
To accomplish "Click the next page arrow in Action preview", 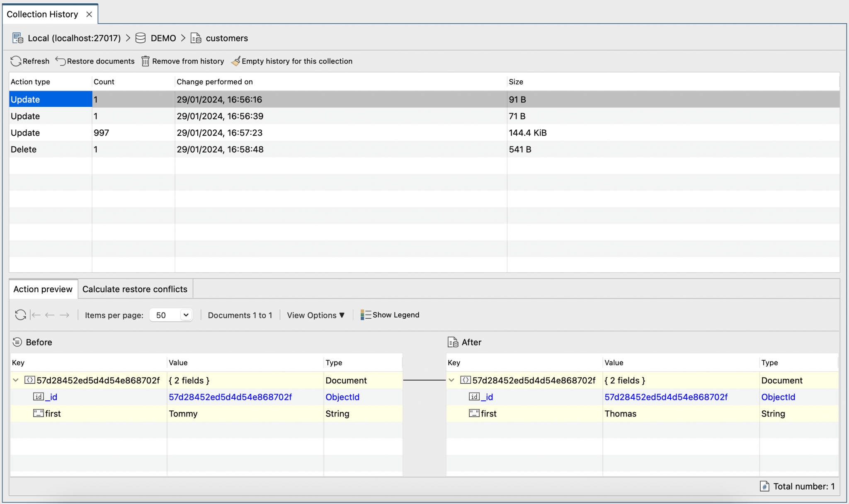I will coord(65,315).
